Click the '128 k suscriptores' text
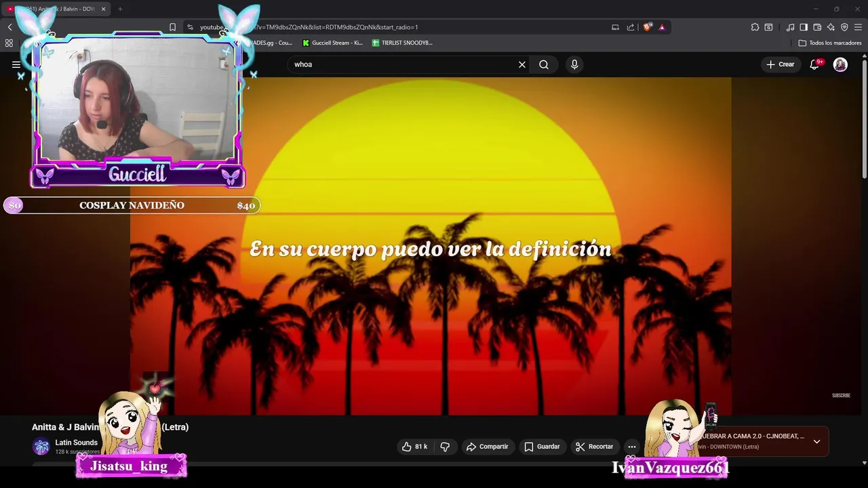The width and height of the screenshot is (868, 488). (x=77, y=452)
